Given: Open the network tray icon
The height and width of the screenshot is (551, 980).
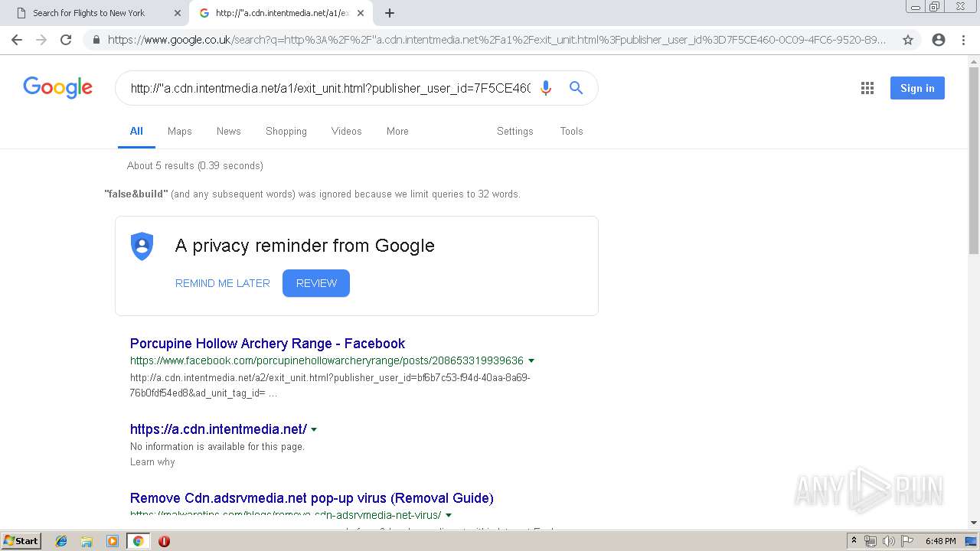Looking at the screenshot, I should (x=871, y=541).
